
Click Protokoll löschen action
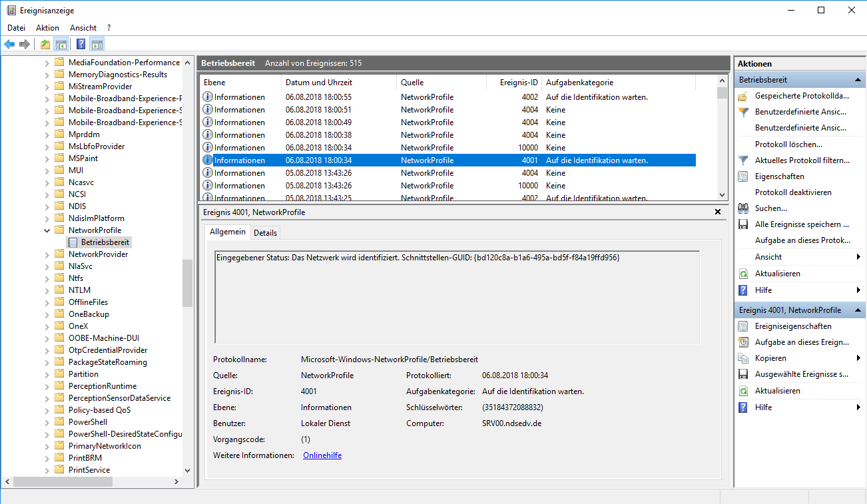tap(788, 144)
